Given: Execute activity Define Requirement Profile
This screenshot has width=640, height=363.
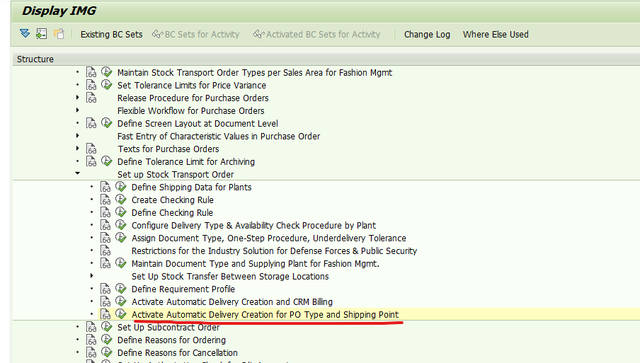Looking at the screenshot, I should click(x=121, y=288).
